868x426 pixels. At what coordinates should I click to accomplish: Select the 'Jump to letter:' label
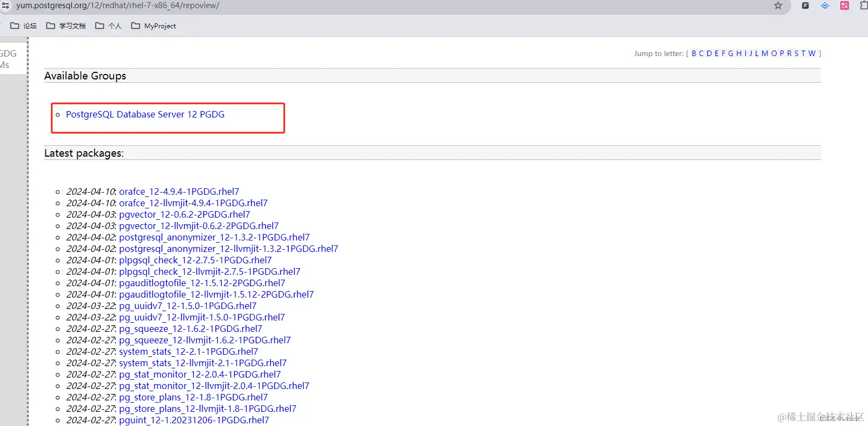coord(659,53)
